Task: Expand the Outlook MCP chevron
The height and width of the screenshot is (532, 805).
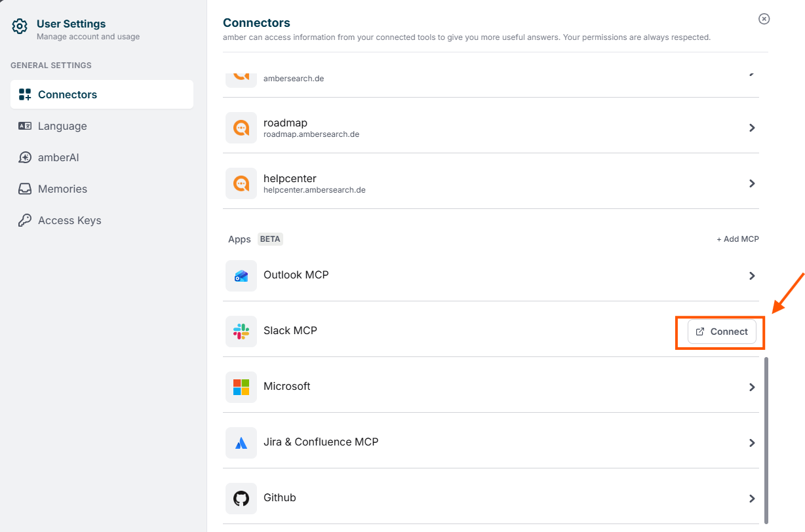Action: [x=752, y=276]
